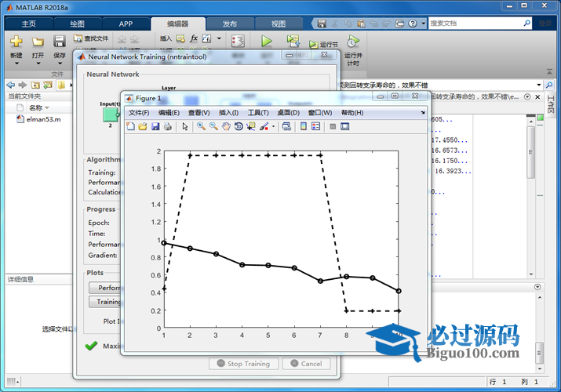
Task: Switch to the APP ribbon tab
Action: (x=126, y=24)
